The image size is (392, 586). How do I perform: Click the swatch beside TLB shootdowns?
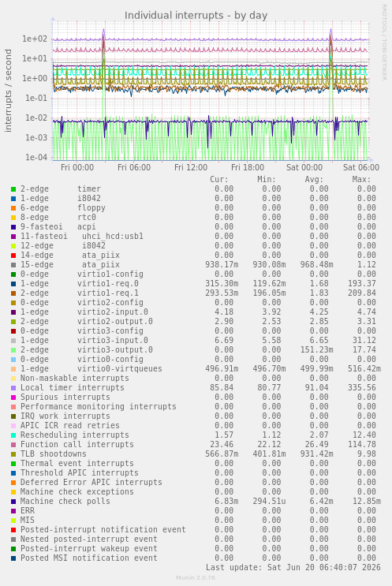point(13,454)
